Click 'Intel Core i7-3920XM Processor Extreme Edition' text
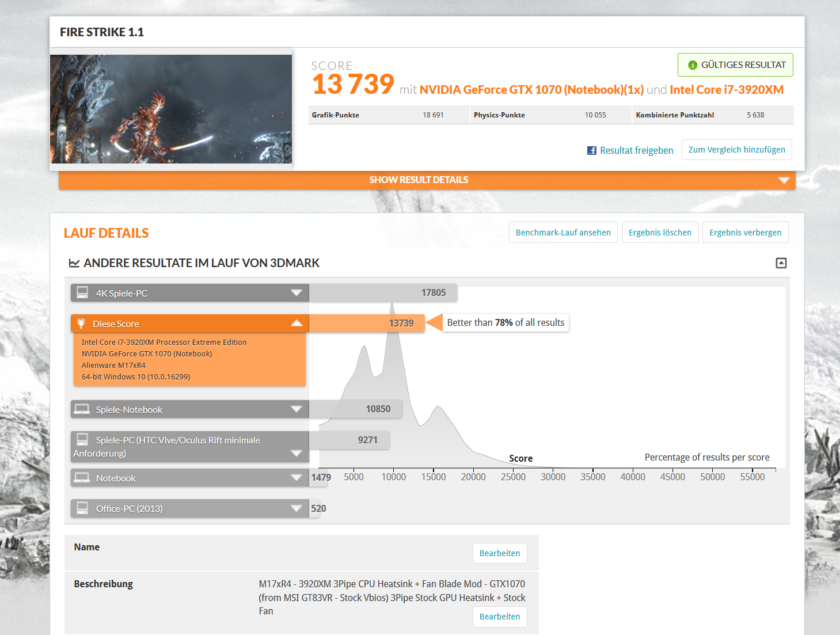The image size is (840, 635). pos(164,342)
